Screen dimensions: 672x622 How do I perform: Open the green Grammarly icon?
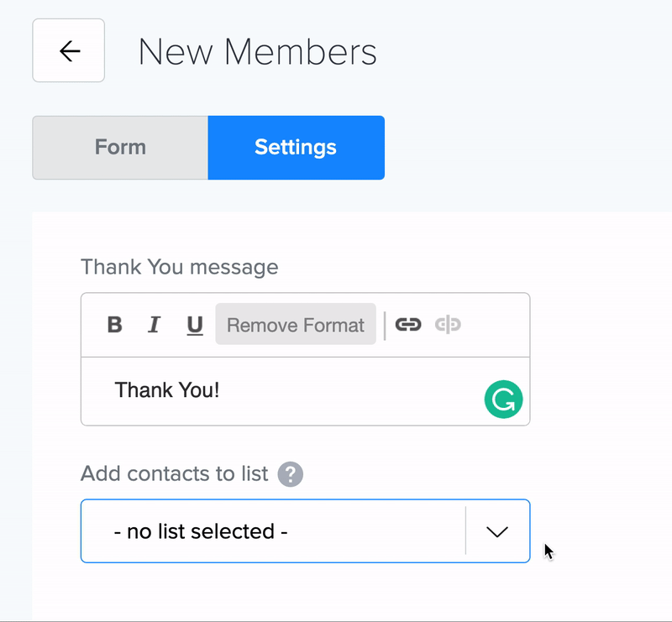tap(503, 400)
